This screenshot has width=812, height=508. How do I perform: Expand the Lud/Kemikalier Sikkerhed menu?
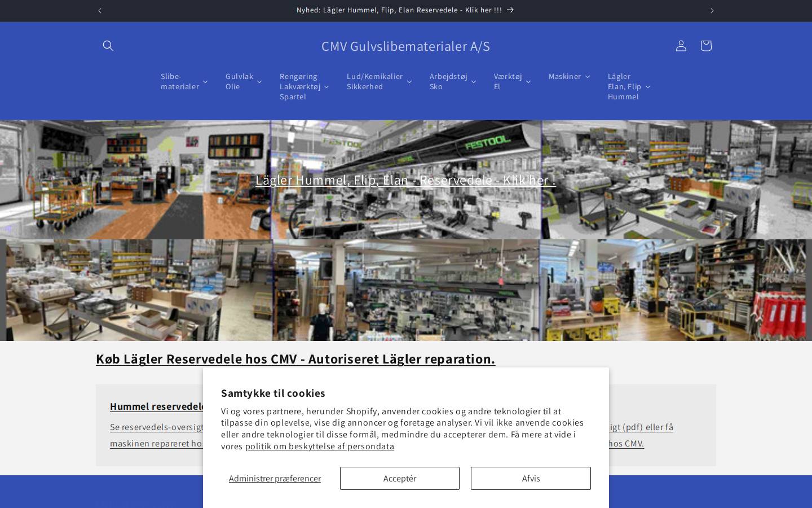pos(379,81)
